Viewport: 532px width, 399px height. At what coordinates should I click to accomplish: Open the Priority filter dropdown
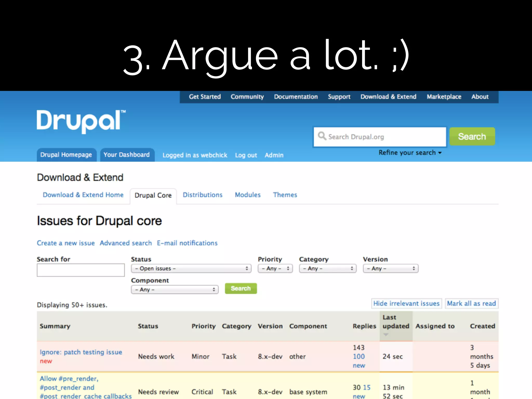coord(275,268)
